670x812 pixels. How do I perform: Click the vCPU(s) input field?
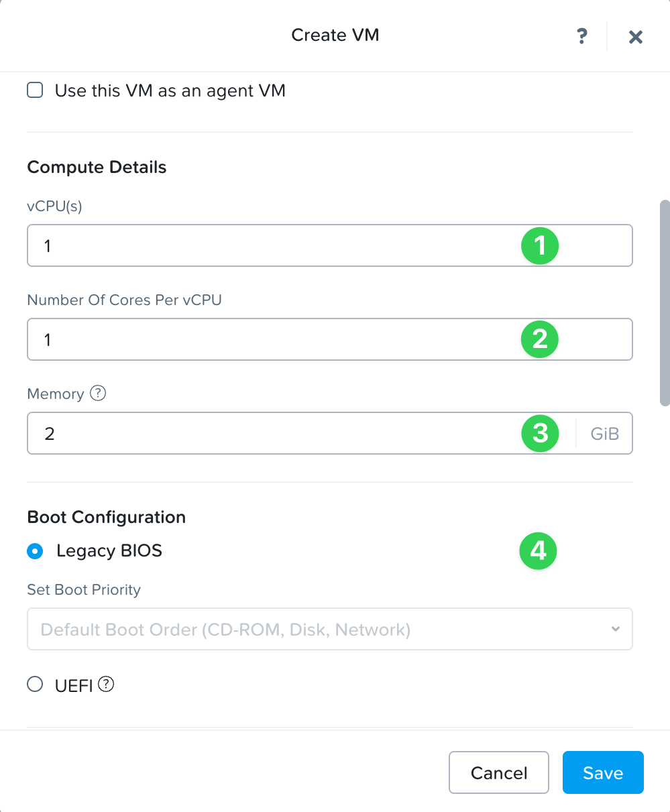click(x=268, y=245)
